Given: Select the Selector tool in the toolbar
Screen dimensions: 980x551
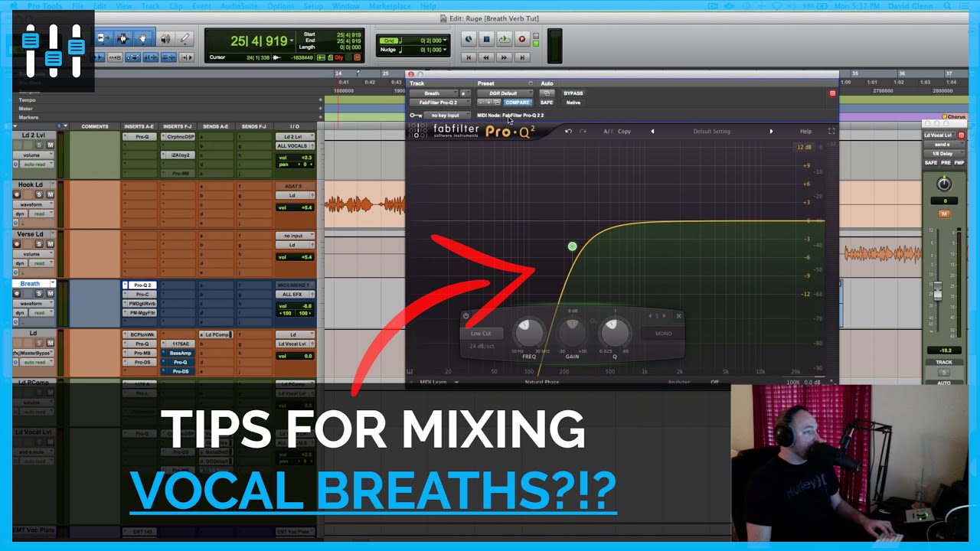Looking at the screenshot, I should (x=122, y=38).
